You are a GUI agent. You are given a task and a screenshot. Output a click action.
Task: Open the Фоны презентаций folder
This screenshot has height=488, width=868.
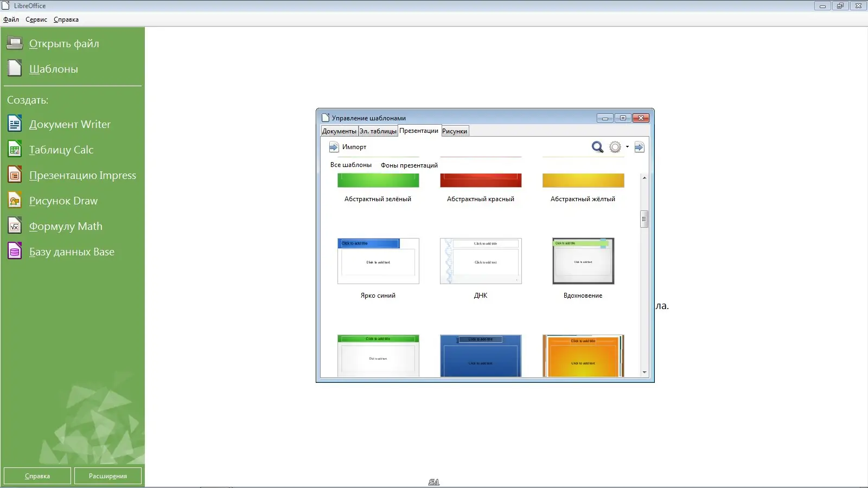coord(409,165)
